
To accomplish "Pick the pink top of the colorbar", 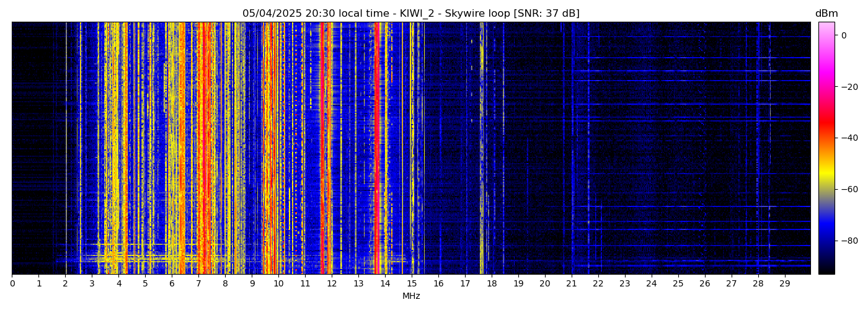I will pyautogui.click(x=826, y=28).
